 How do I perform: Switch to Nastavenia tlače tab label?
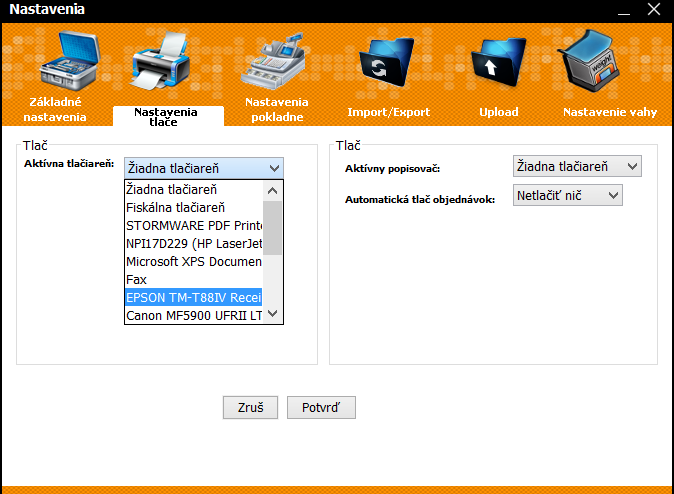coord(168,117)
